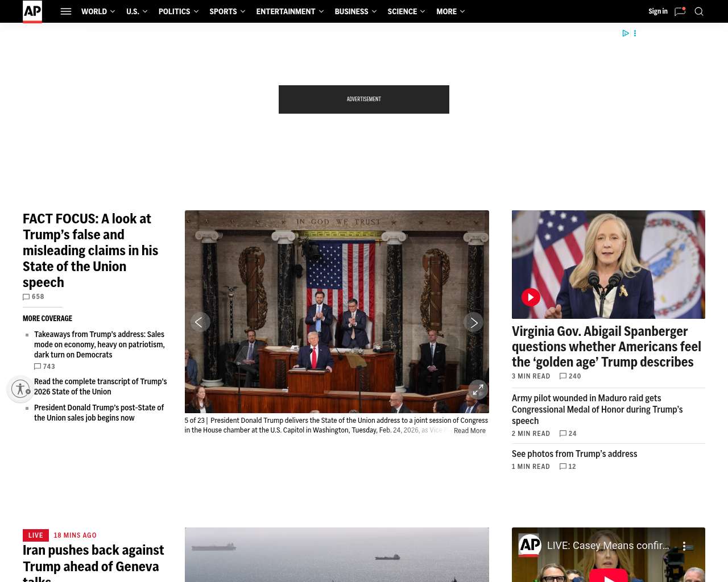Show previous photo in the slideshow
Screen dimensions: 728x582
click(199, 322)
